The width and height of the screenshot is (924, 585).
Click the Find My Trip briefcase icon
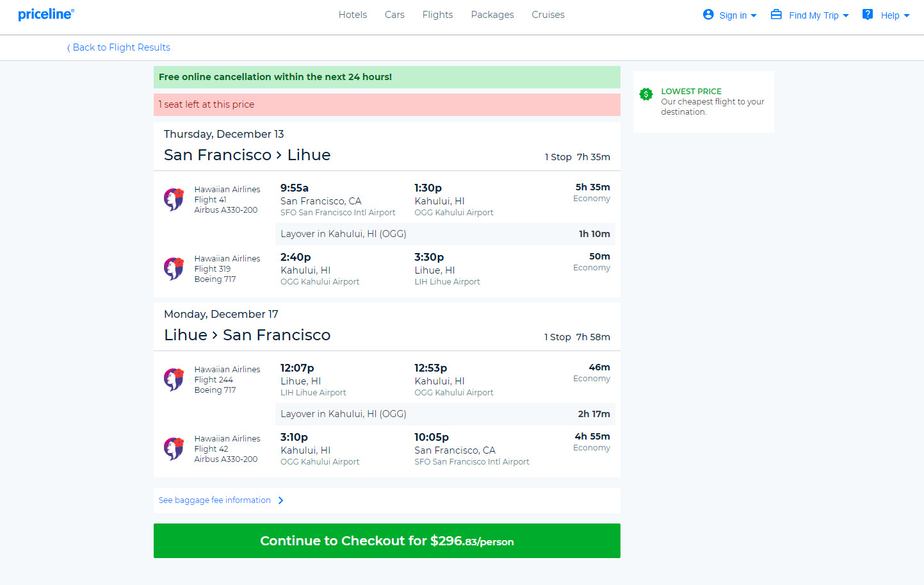(776, 14)
